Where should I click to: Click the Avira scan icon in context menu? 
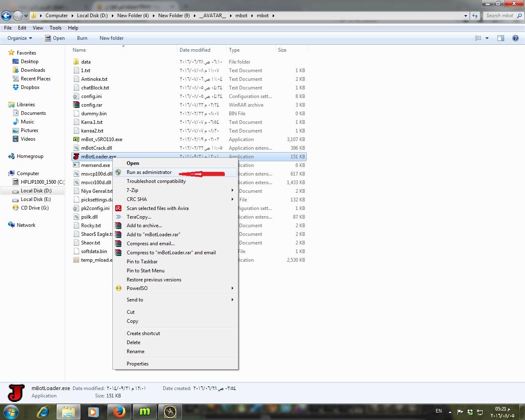119,208
